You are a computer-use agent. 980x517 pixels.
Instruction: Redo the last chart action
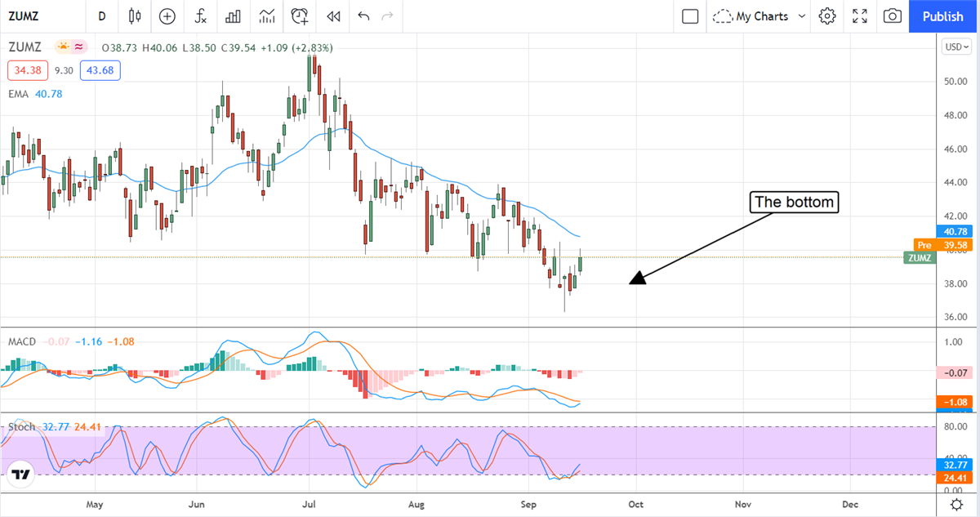point(387,16)
